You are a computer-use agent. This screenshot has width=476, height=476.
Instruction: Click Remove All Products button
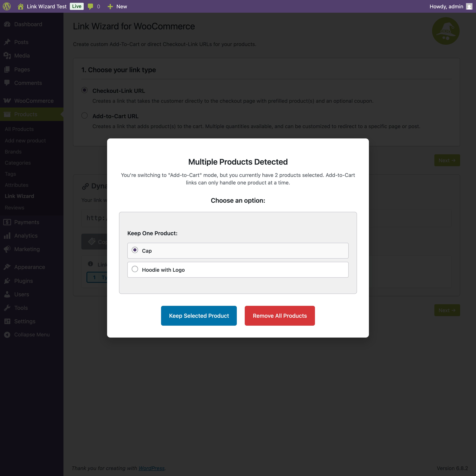(280, 316)
